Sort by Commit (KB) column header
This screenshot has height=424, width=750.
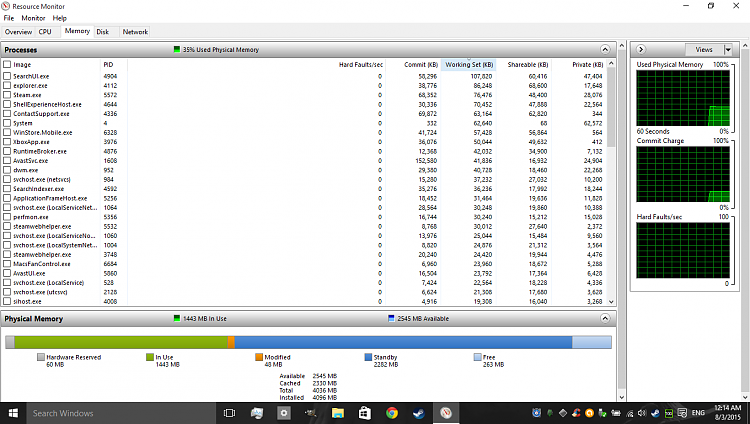tap(413, 64)
